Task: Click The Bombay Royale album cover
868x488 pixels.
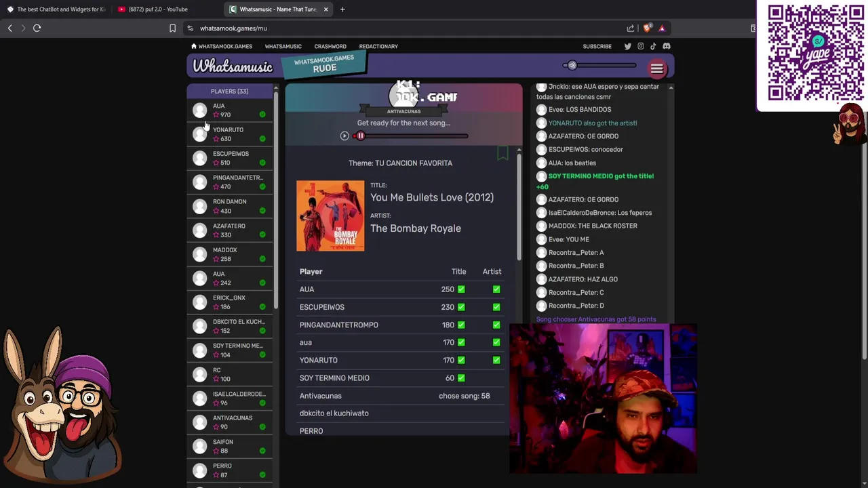Action: [x=330, y=216]
